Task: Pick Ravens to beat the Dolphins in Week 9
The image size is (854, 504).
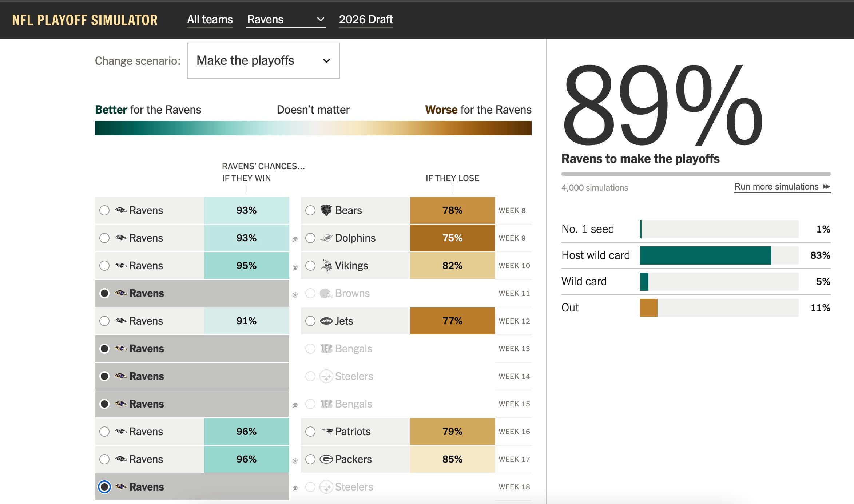Action: click(x=104, y=238)
